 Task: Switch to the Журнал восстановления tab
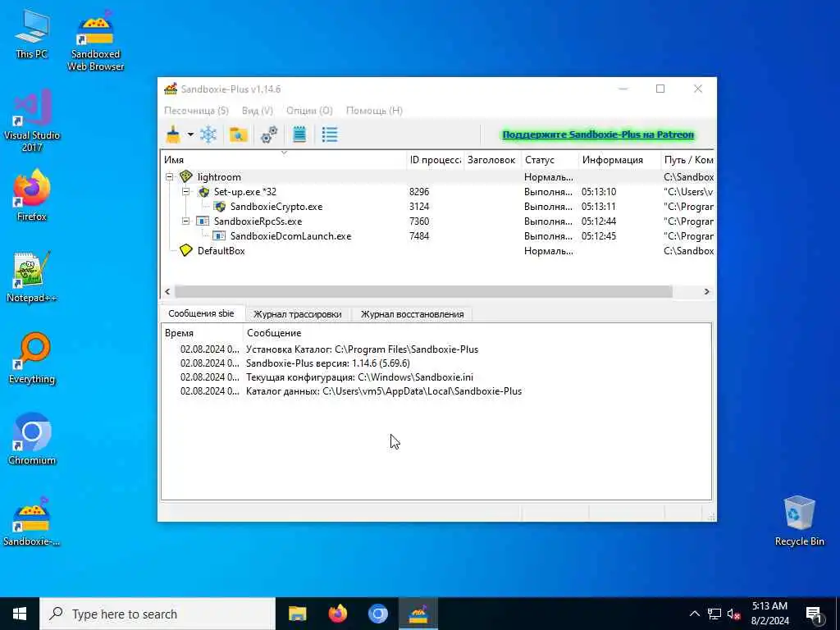412,314
